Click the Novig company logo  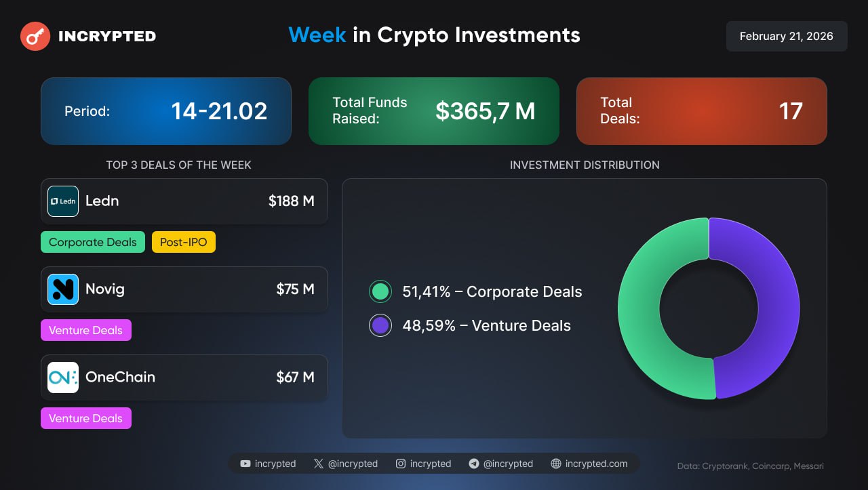pos(63,289)
